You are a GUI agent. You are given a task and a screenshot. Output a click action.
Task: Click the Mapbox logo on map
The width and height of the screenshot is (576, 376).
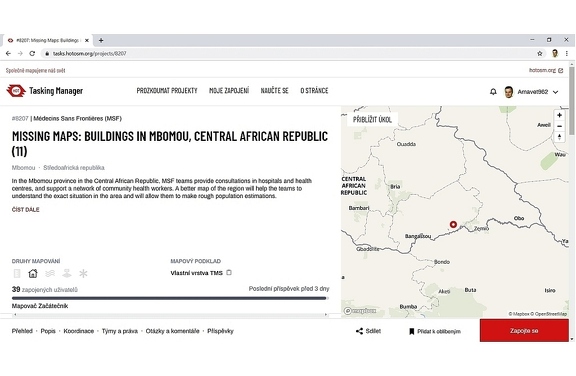pos(360,311)
